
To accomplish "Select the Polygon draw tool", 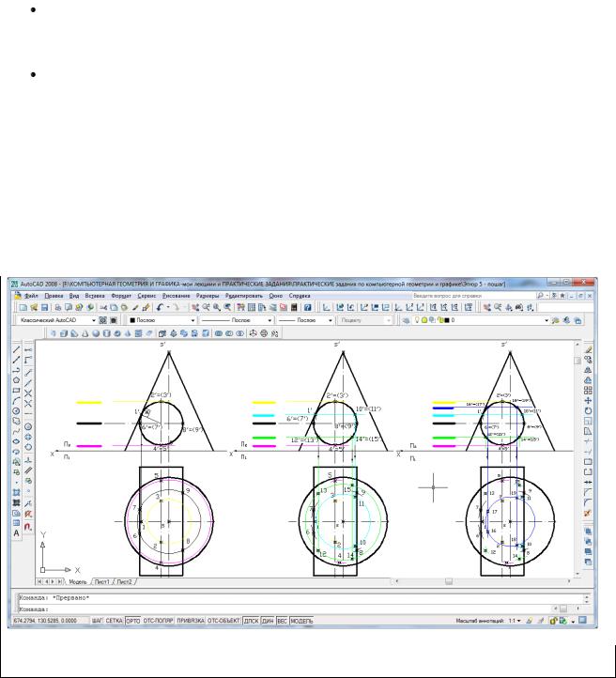I will (16, 380).
